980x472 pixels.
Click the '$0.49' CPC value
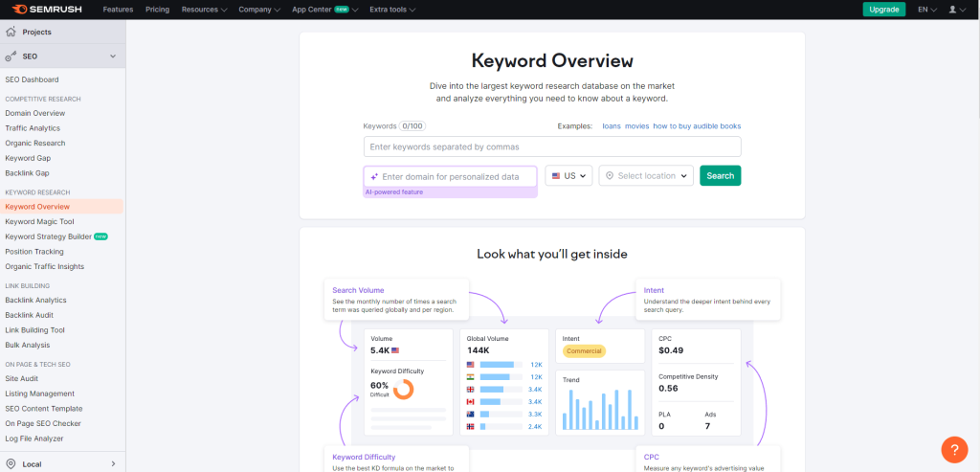[671, 350]
